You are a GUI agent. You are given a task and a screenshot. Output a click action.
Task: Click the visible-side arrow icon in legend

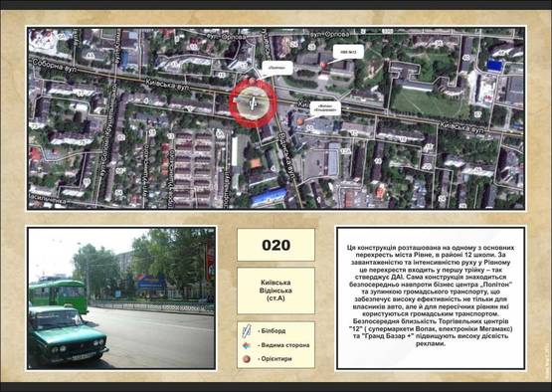click(x=247, y=345)
